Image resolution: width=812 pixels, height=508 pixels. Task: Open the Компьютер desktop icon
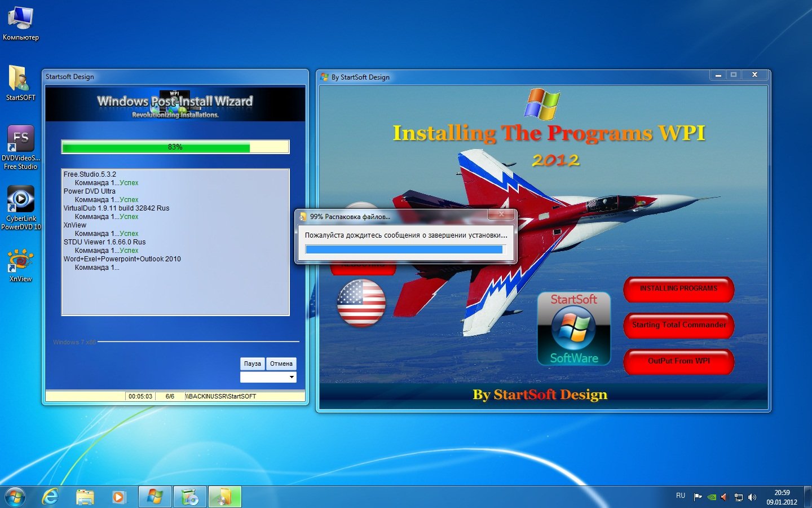tap(20, 24)
